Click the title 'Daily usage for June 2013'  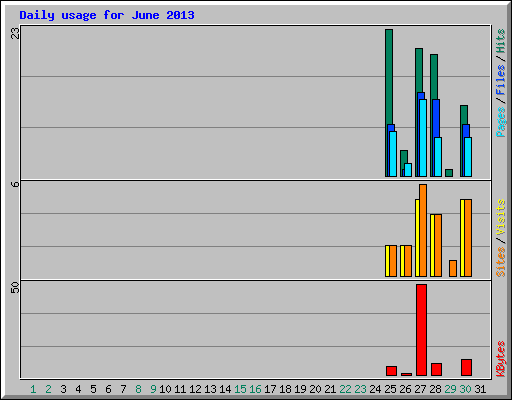point(107,15)
